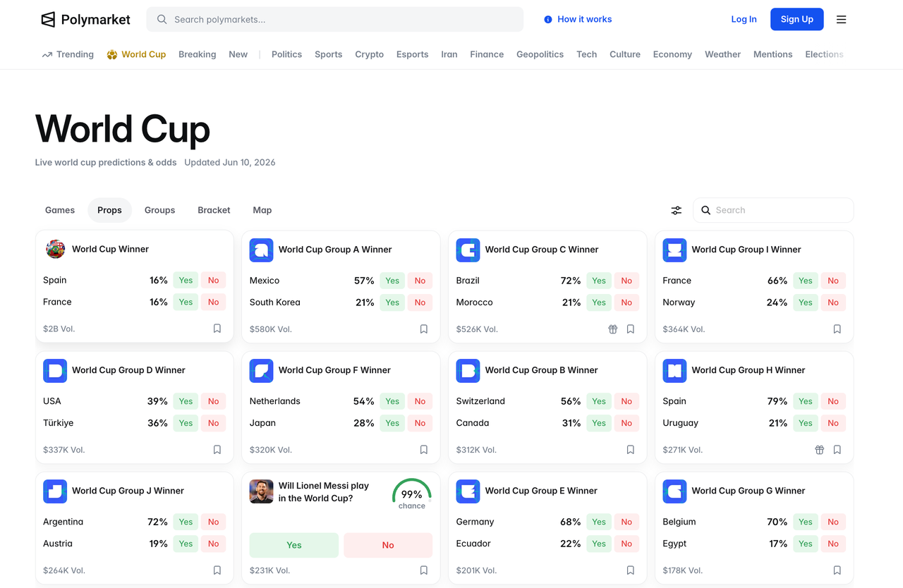Buy Yes on Canada in Group B
This screenshot has width=903, height=588.
[x=599, y=423]
